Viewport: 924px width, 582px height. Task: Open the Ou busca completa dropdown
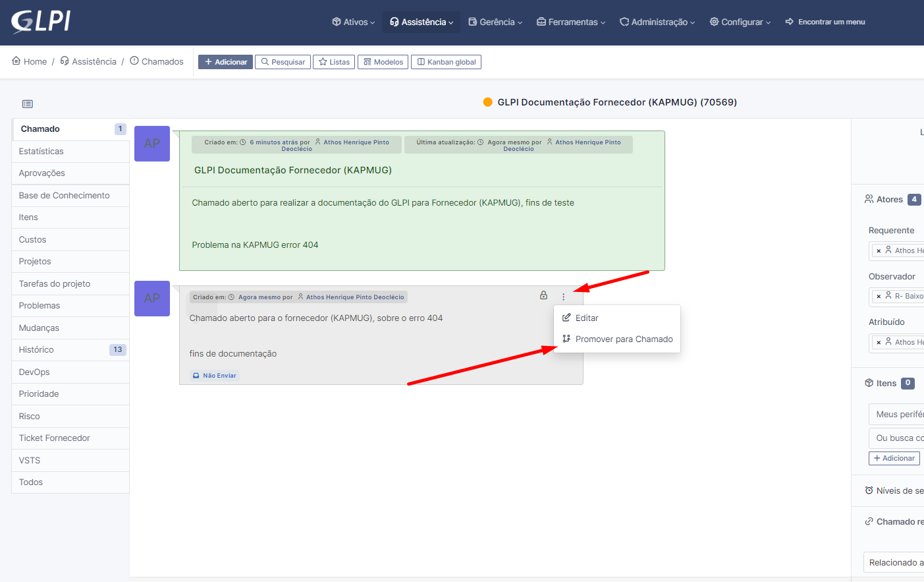896,438
